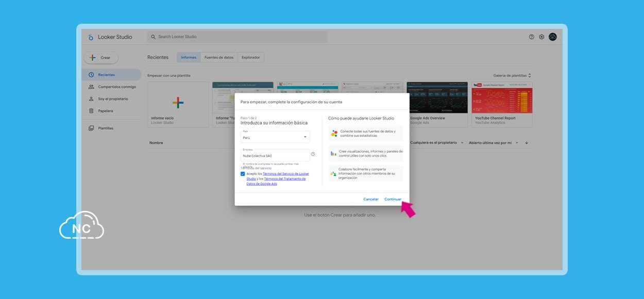Click the Crear button with plus icon
This screenshot has height=299, width=644.
coord(101,58)
